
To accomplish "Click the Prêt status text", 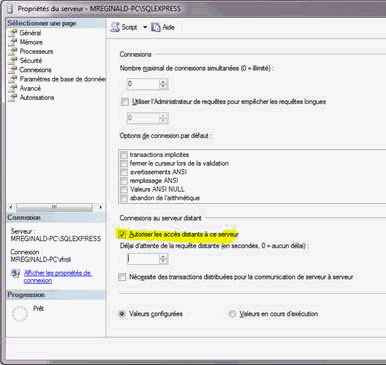I will (38, 309).
